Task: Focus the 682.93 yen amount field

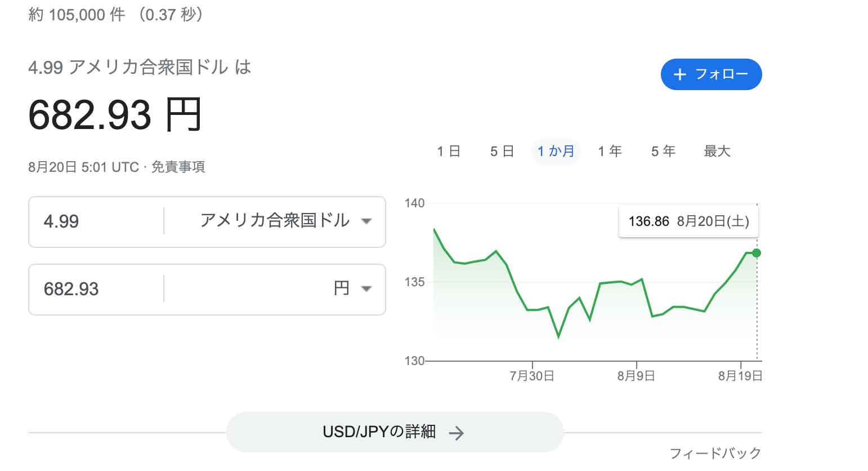Action: point(96,289)
